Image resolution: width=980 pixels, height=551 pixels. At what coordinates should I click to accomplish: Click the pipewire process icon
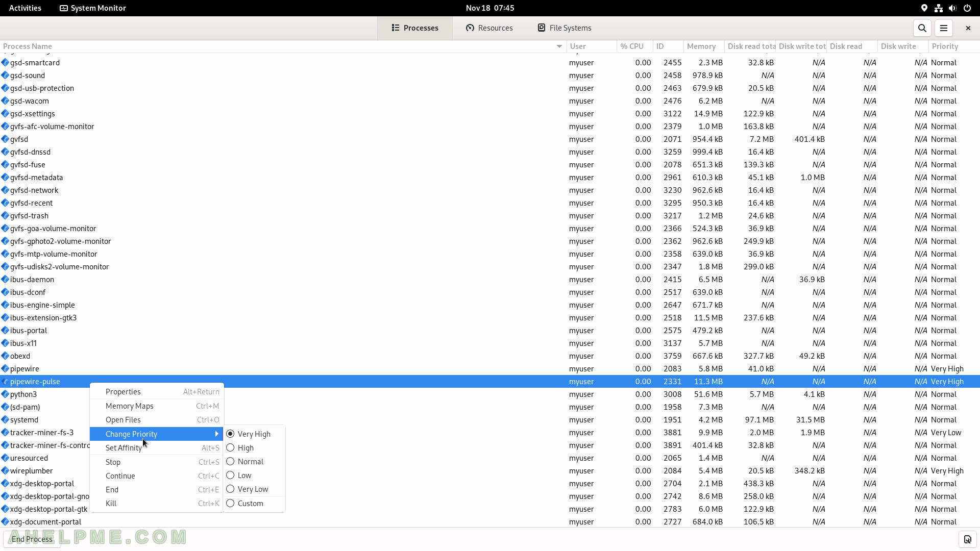point(5,369)
